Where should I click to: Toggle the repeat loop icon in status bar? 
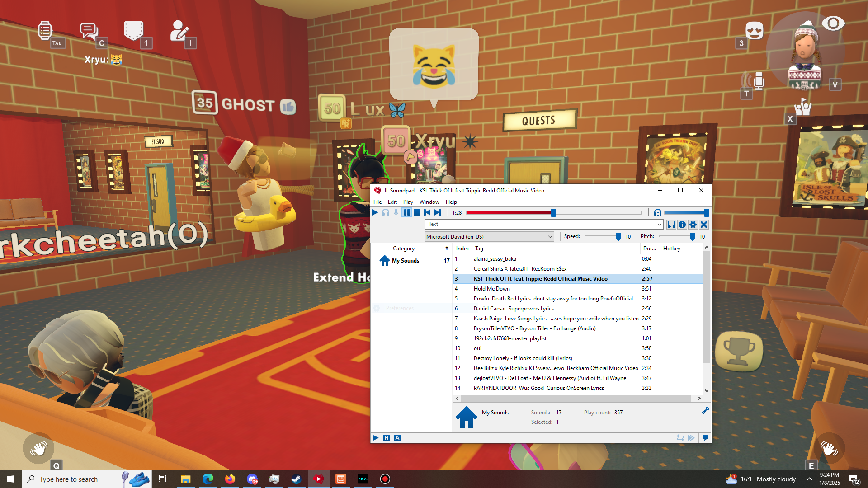coord(680,438)
